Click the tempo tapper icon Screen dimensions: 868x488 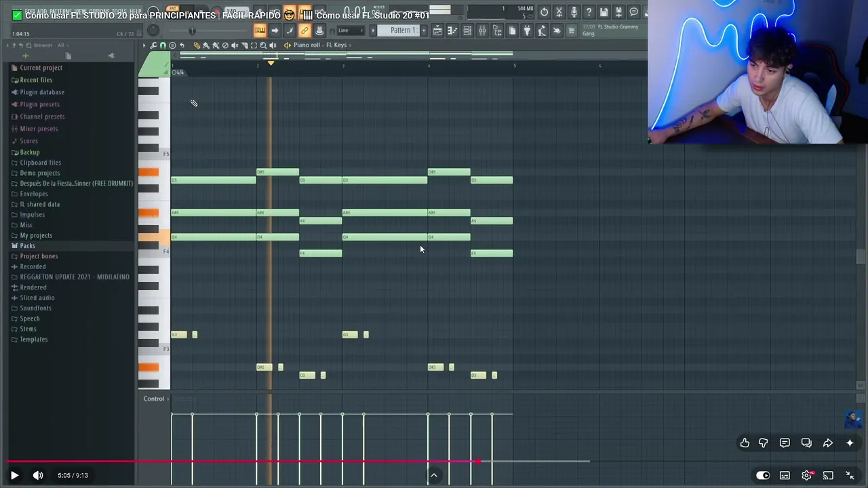tap(542, 30)
